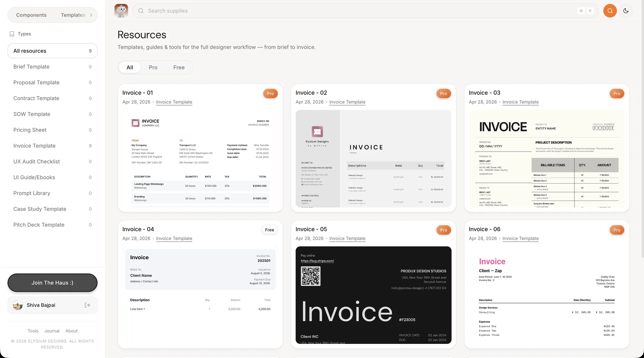Open the Invoice - 04 preview thumbnail

click(x=200, y=295)
